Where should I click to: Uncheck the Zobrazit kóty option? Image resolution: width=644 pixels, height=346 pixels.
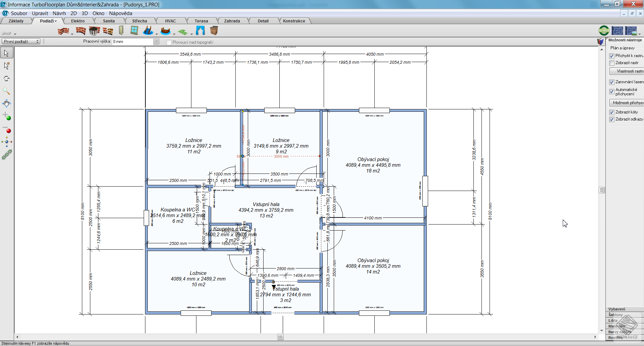click(x=612, y=112)
